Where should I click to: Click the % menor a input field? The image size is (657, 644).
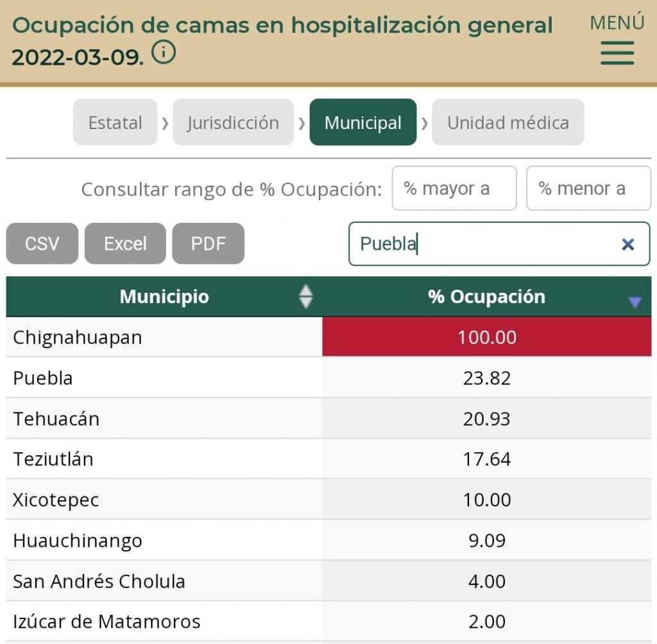(x=588, y=187)
